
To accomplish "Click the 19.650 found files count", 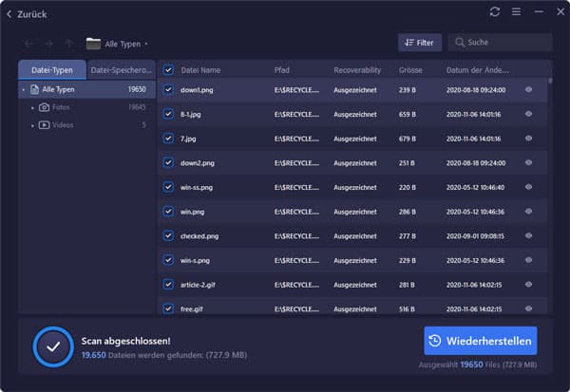I will 94,355.
